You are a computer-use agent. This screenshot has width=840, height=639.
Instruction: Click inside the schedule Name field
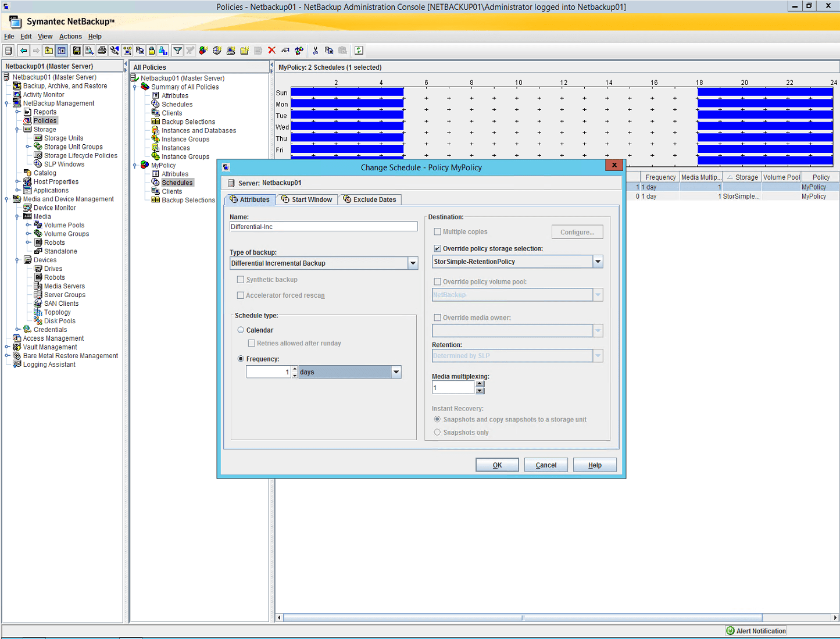click(323, 226)
